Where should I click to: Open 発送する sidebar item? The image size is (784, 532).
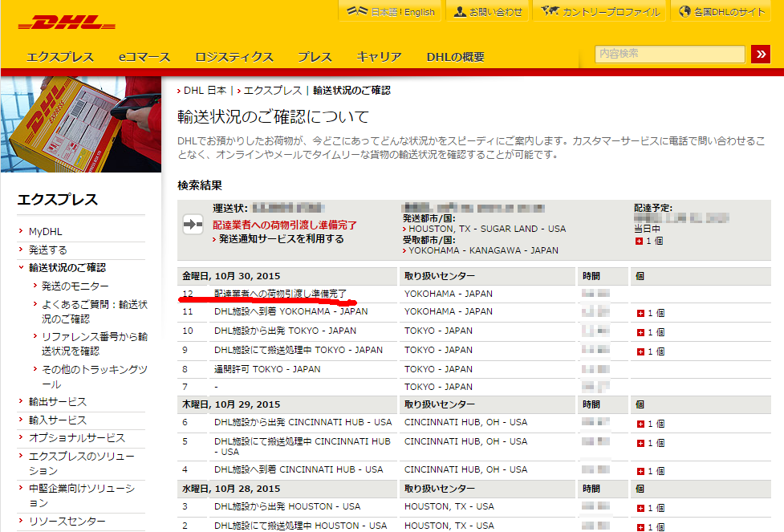tap(47, 250)
